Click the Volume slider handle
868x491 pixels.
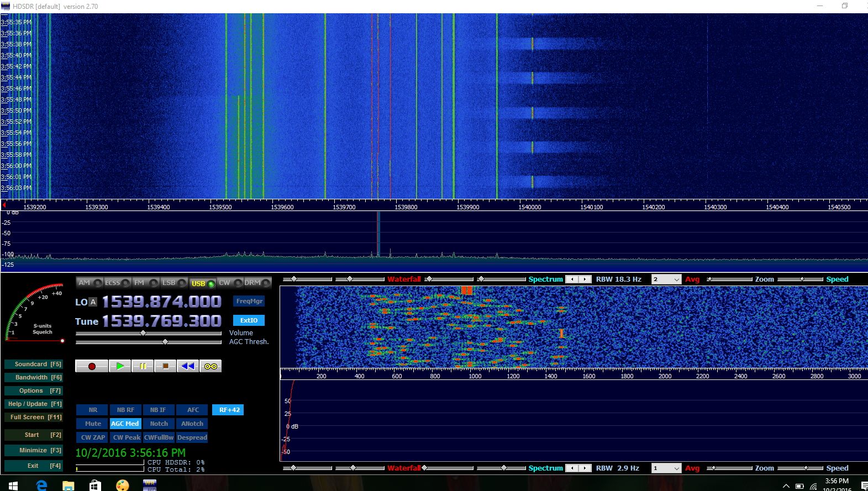143,333
